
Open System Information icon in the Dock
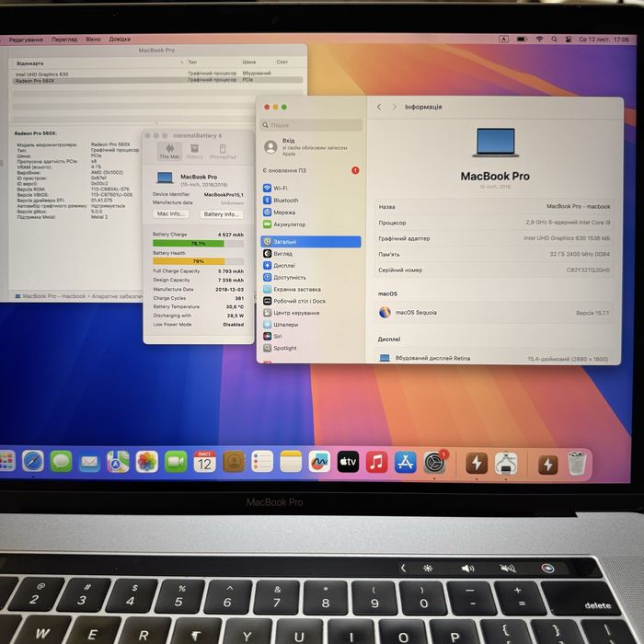coord(506,464)
